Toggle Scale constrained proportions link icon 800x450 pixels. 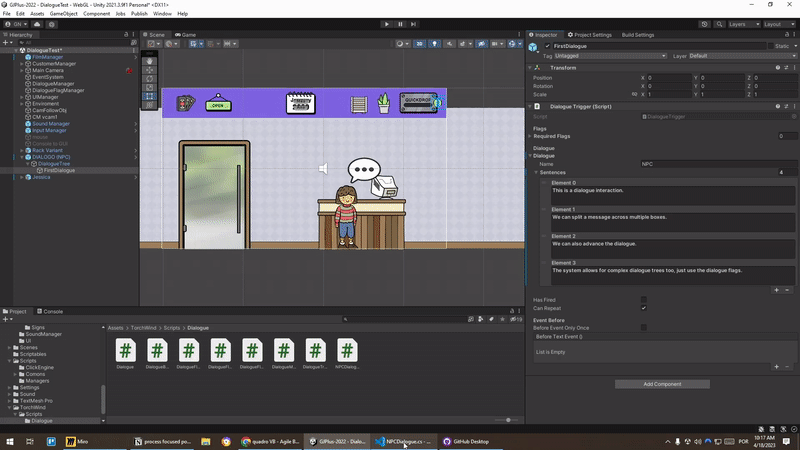point(634,94)
